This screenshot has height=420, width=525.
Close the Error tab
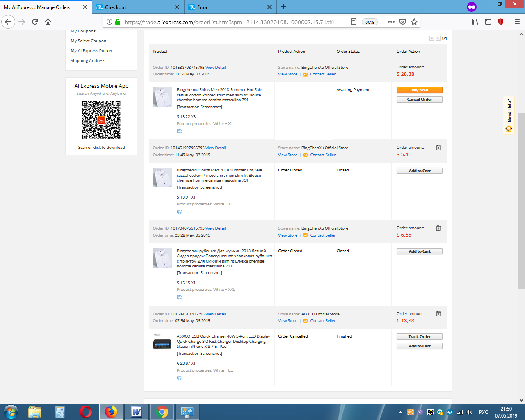click(x=269, y=7)
